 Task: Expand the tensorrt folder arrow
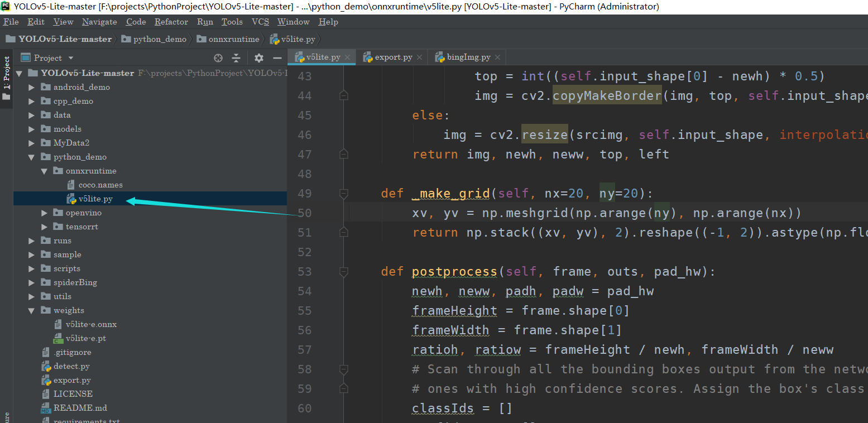pyautogui.click(x=44, y=227)
